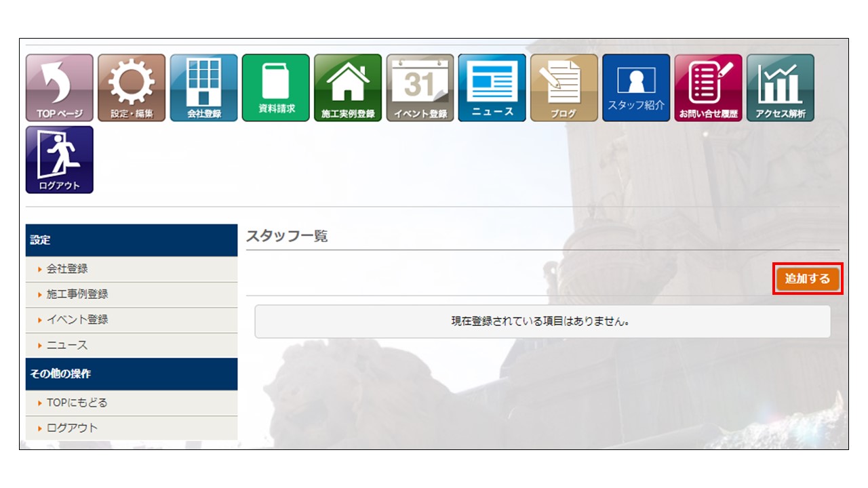
Task: Open the 設定・編集 gear icon
Action: 132,88
